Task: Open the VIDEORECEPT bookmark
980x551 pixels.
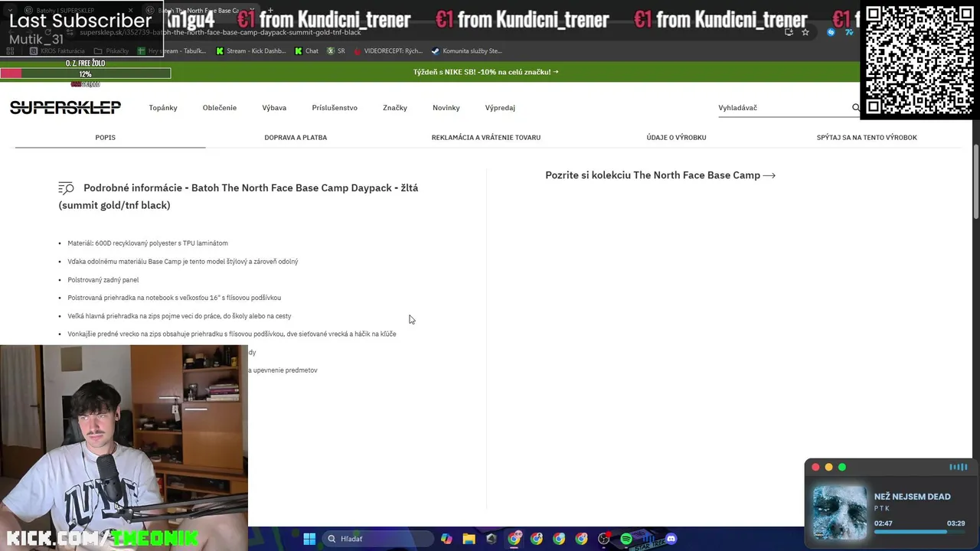Action: (x=387, y=51)
